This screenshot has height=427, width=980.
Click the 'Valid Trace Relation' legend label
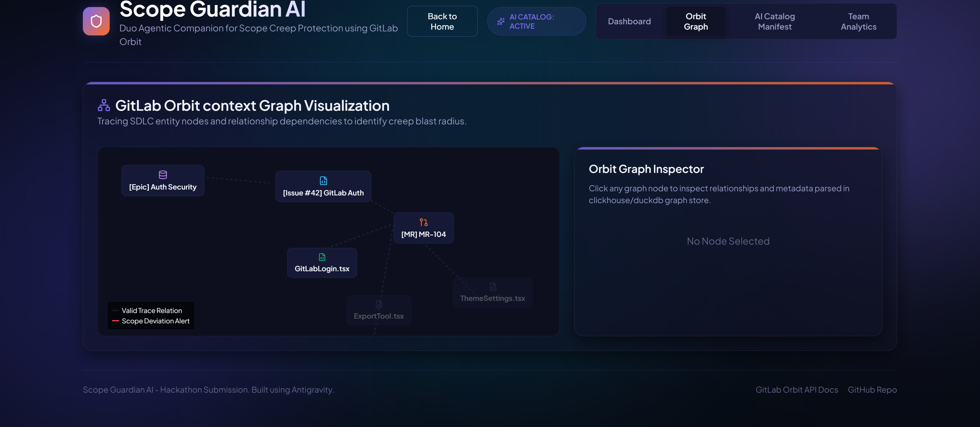152,311
